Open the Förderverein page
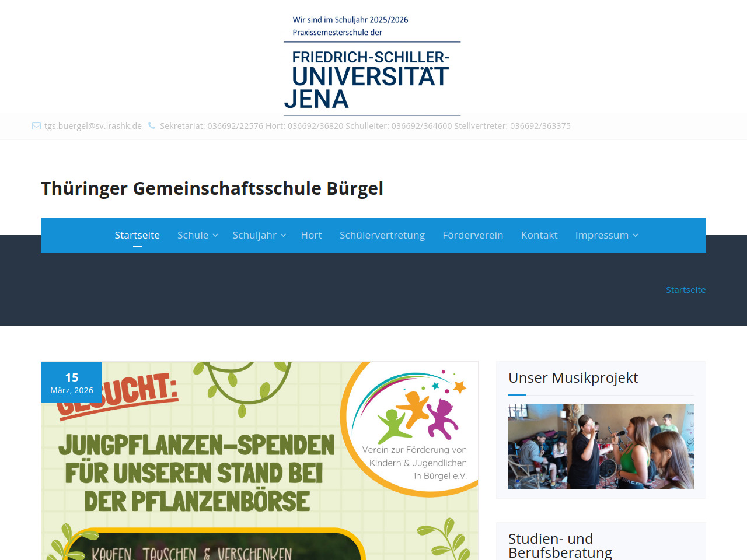Screen dimensions: 747x560 tap(473, 235)
